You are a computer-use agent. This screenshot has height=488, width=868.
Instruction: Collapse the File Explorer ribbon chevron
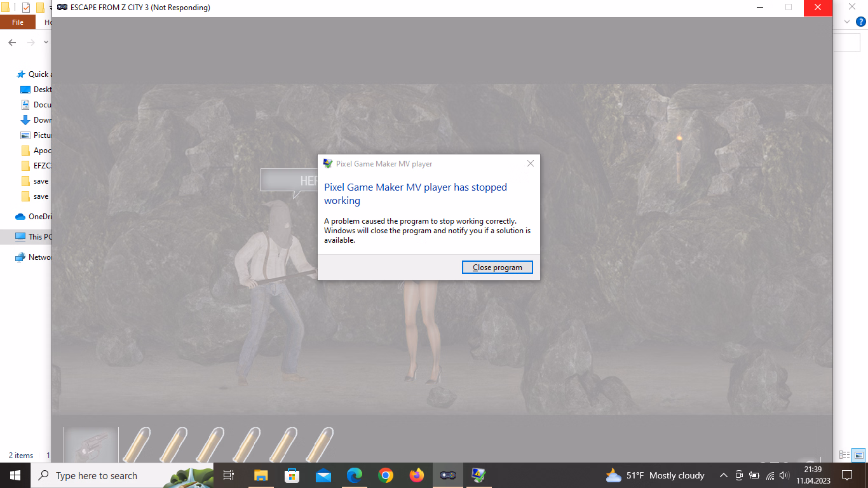846,22
